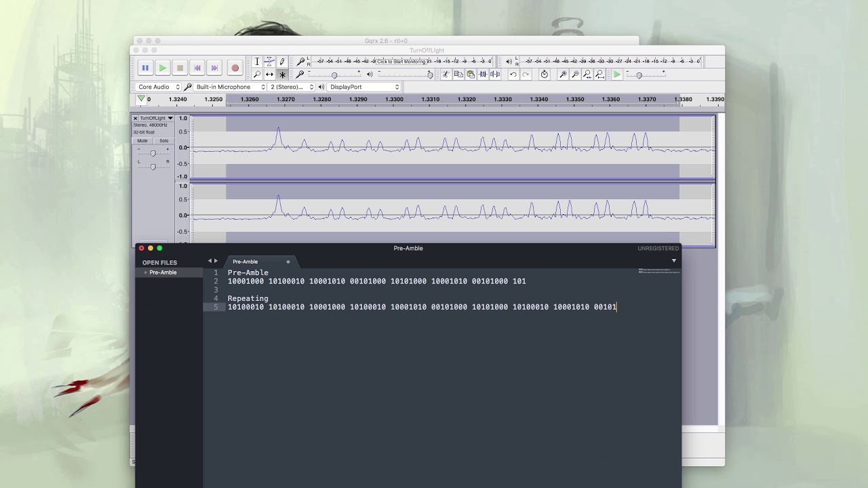Viewport: 868px width, 488px height.
Task: Open Core Audio host dropdown
Action: click(x=159, y=87)
